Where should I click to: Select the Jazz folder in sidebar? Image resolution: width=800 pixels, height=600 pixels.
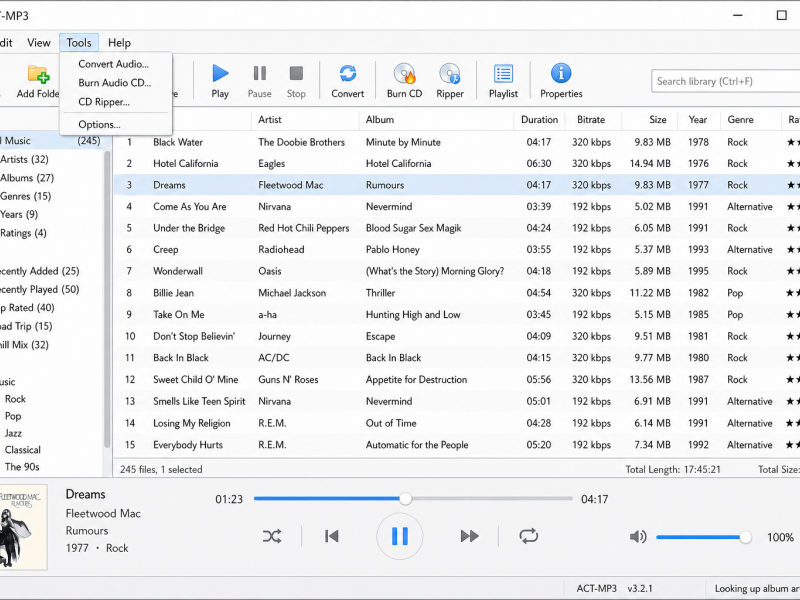[x=13, y=433]
